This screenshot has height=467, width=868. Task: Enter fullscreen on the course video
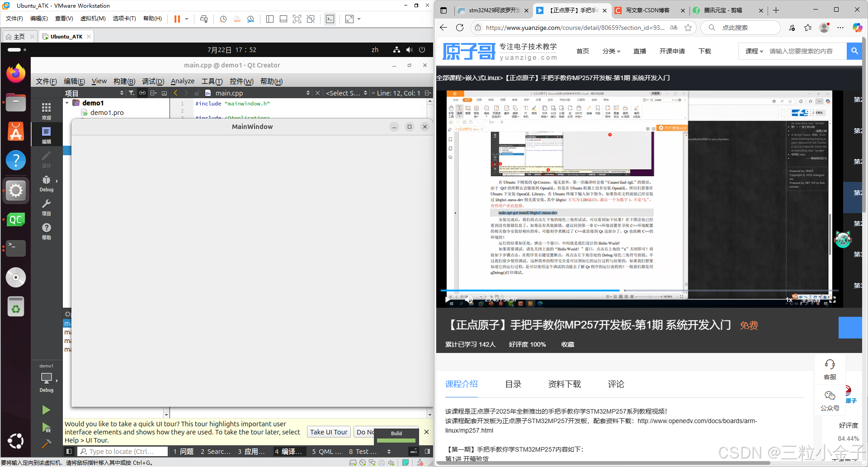tap(832, 300)
